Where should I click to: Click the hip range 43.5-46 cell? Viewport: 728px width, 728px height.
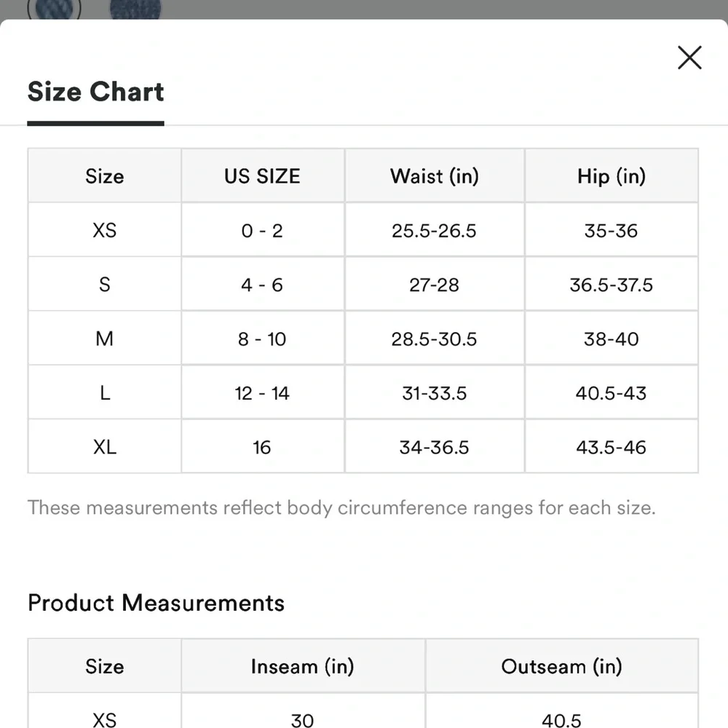click(x=612, y=446)
